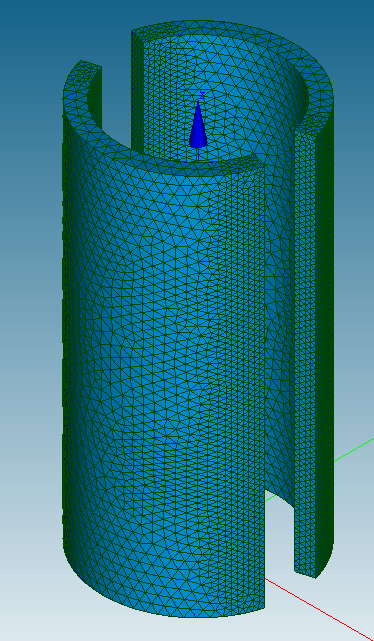
Task: Pick the outer cylindrical mesh surface
Action: [x=163, y=368]
